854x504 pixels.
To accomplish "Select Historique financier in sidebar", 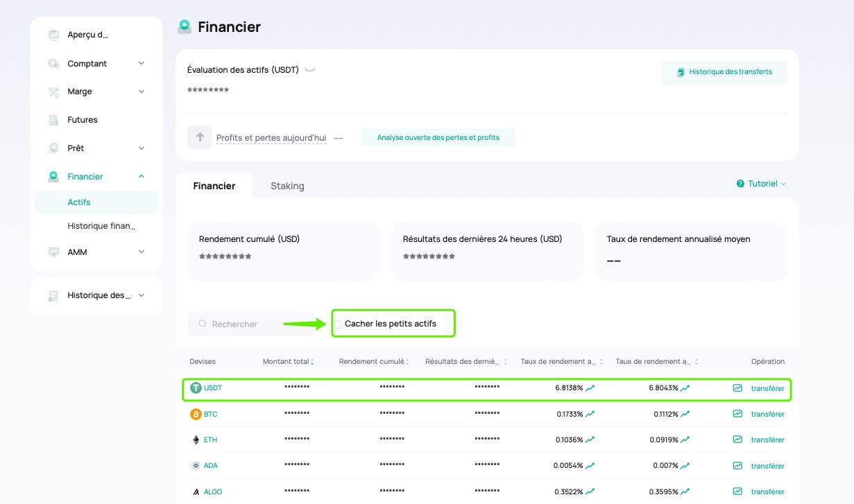I will click(101, 226).
